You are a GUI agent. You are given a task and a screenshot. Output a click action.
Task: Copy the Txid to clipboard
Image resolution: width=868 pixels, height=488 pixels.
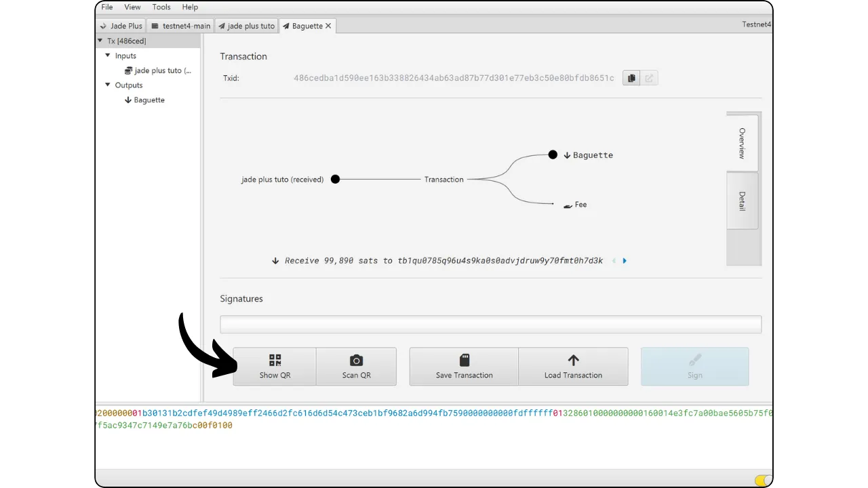point(631,78)
